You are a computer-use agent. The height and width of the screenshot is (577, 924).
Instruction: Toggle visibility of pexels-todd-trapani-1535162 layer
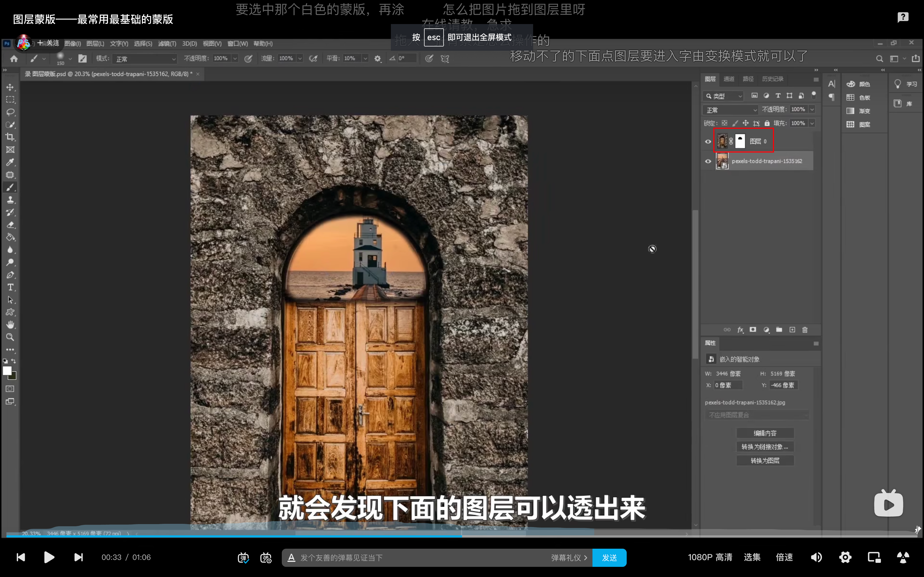(708, 161)
